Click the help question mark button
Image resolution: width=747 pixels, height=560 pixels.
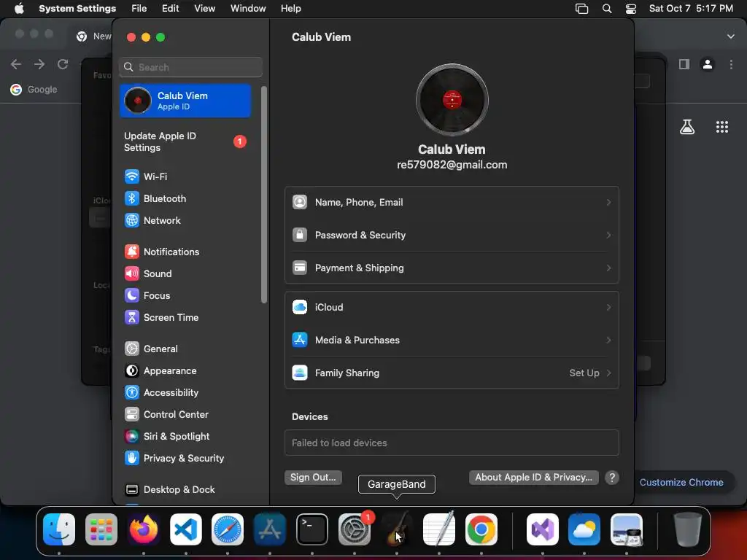[612, 477]
